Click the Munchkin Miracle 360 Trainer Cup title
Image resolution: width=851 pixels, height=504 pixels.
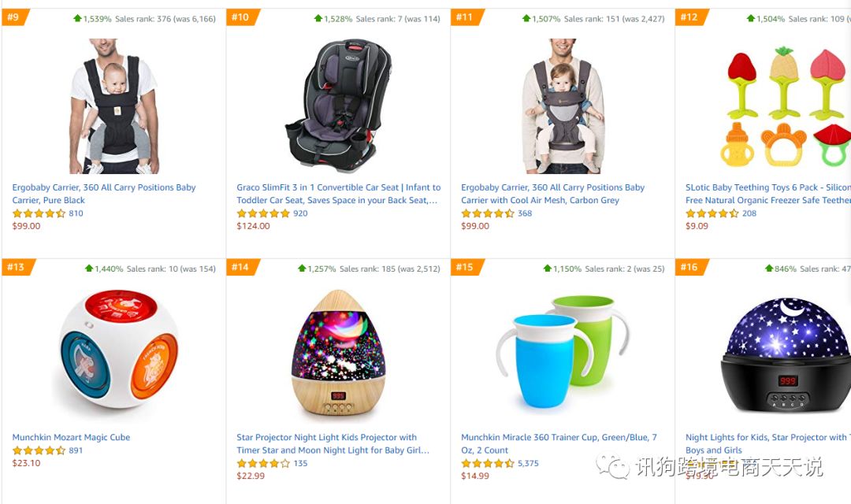559,444
